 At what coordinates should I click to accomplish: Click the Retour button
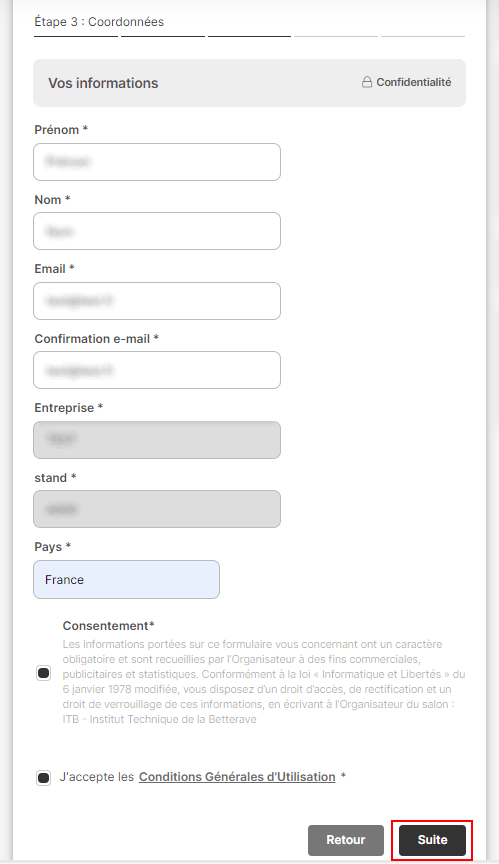[x=346, y=840]
